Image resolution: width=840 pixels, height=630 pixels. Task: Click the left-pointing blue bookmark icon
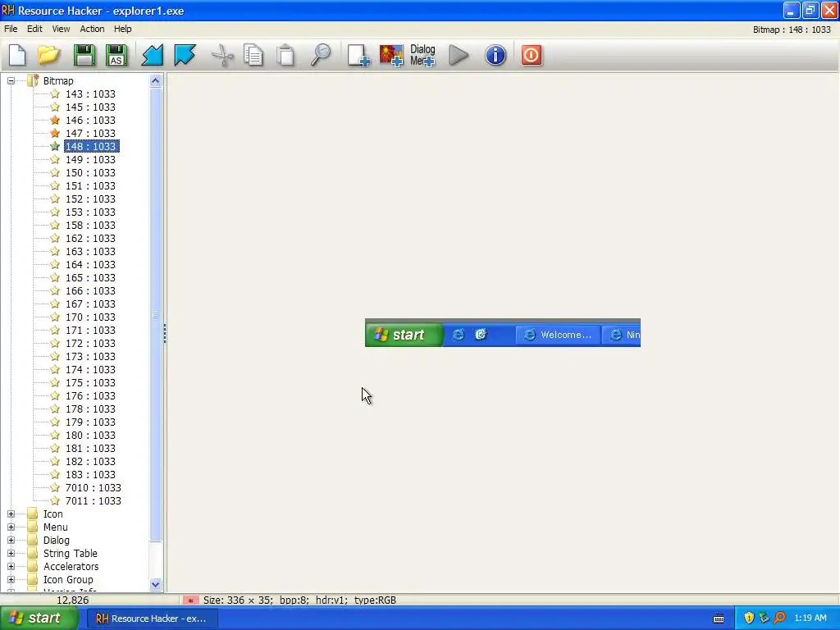(x=152, y=55)
